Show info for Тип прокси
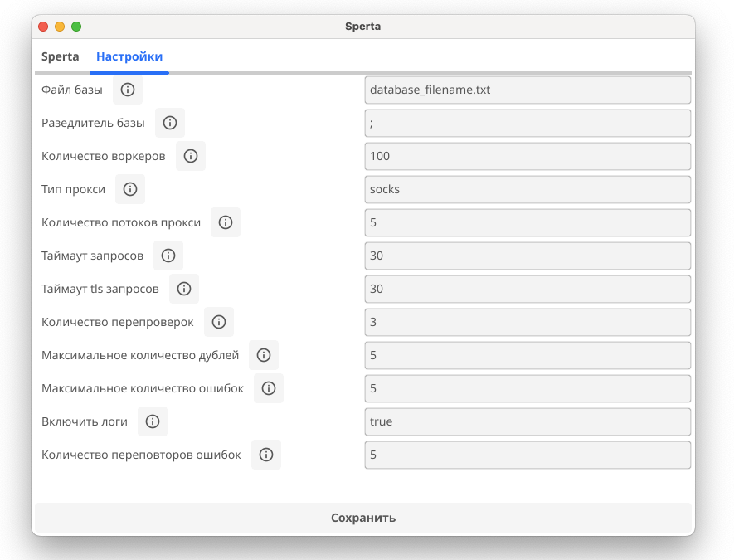Screen dimensions: 734x560 coord(130,189)
